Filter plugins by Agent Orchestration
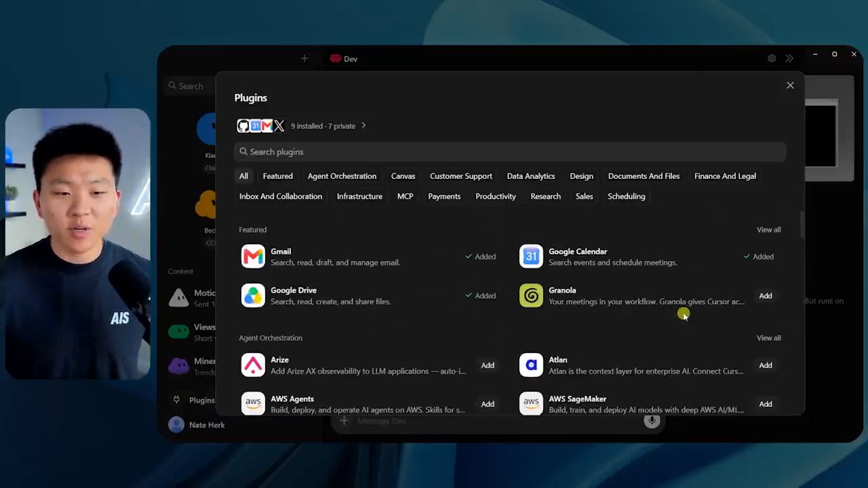 pyautogui.click(x=342, y=176)
